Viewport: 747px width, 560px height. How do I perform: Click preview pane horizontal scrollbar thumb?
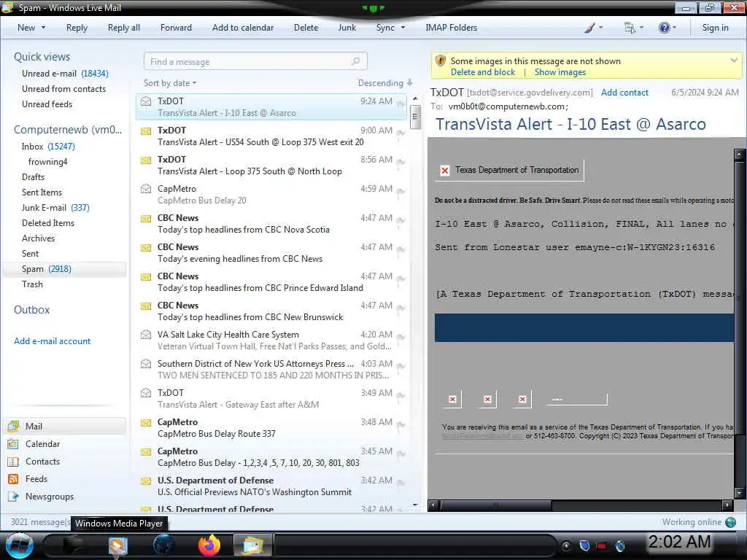pyautogui.click(x=495, y=505)
